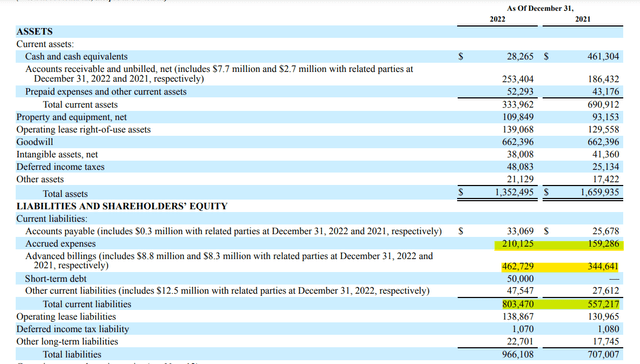Select the Total current liabilities label
The image size is (640, 364).
(x=87, y=304)
